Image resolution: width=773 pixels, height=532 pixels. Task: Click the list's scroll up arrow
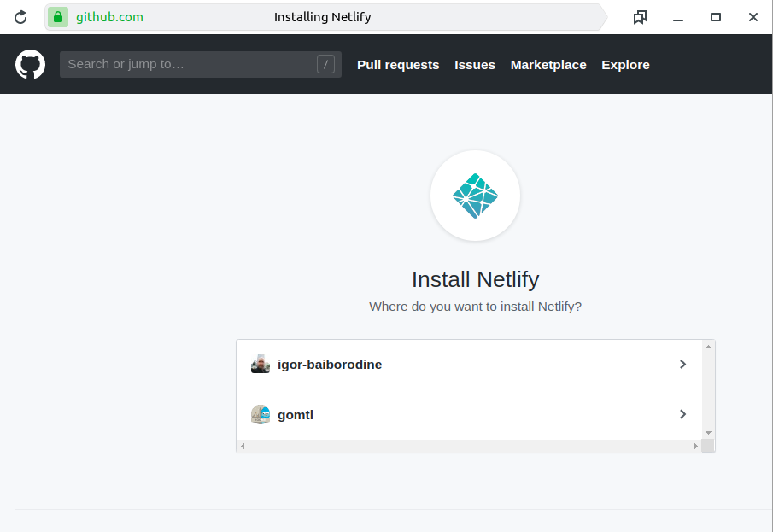[x=708, y=347]
